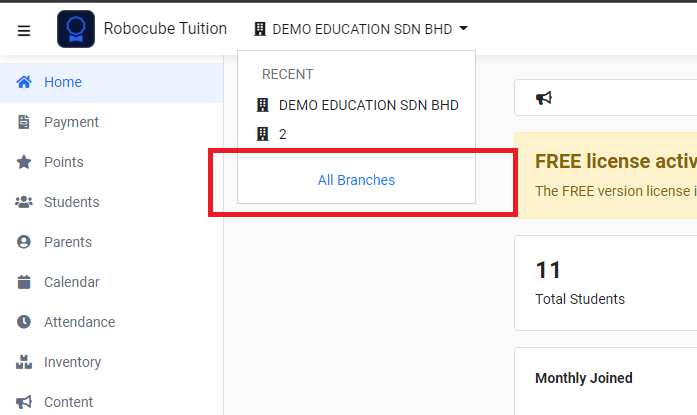Expand the DEMO EDUCATION SDN BHD dropdown
The height and width of the screenshot is (415, 697).
pyautogui.click(x=361, y=29)
